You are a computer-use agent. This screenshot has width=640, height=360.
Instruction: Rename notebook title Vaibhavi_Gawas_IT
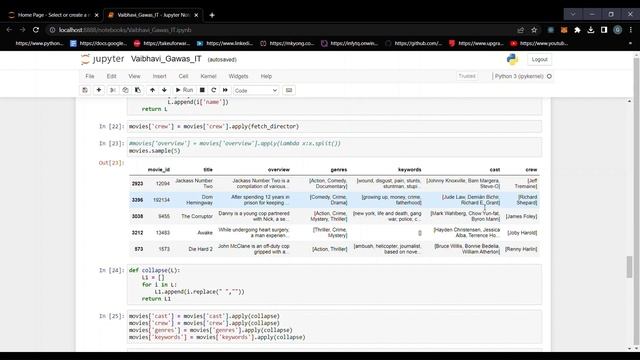[x=166, y=59]
